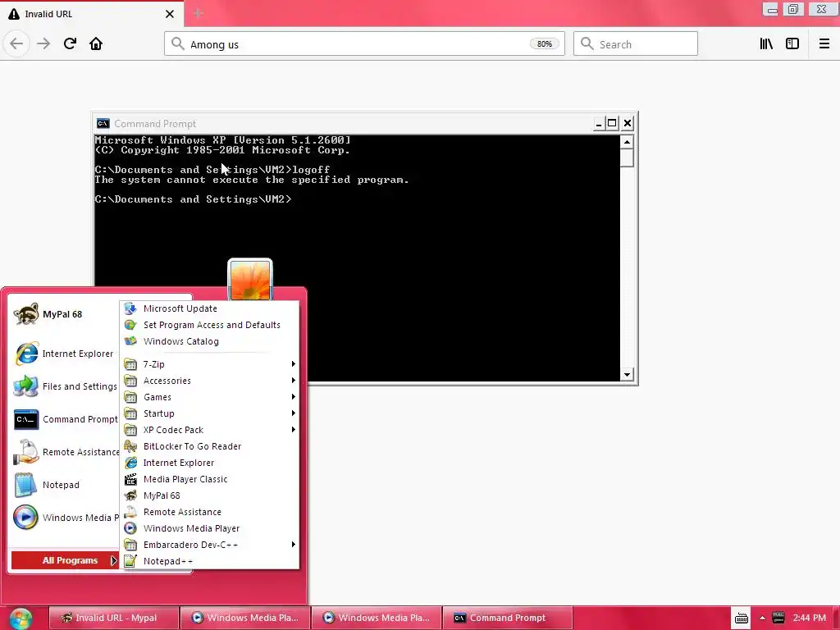Expand the 7-Zip submenu
840x630 pixels.
[x=209, y=364]
